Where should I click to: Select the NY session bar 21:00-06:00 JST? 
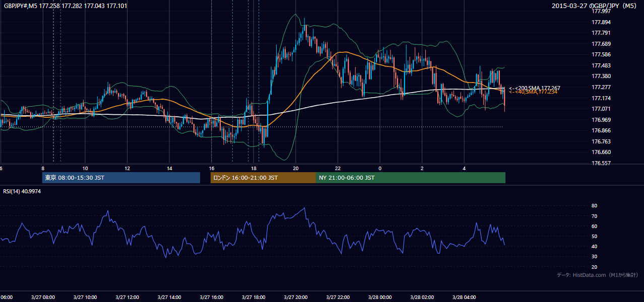411,178
